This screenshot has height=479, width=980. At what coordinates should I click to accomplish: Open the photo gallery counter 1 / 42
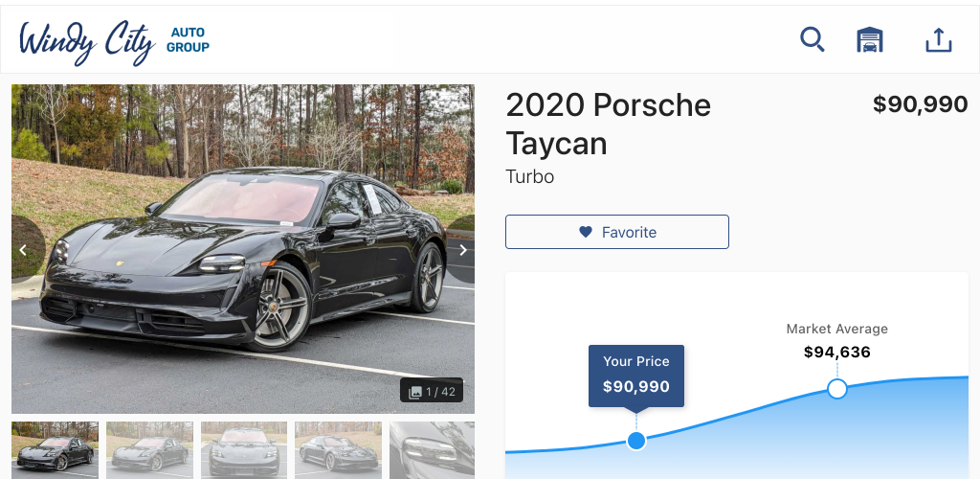(432, 392)
